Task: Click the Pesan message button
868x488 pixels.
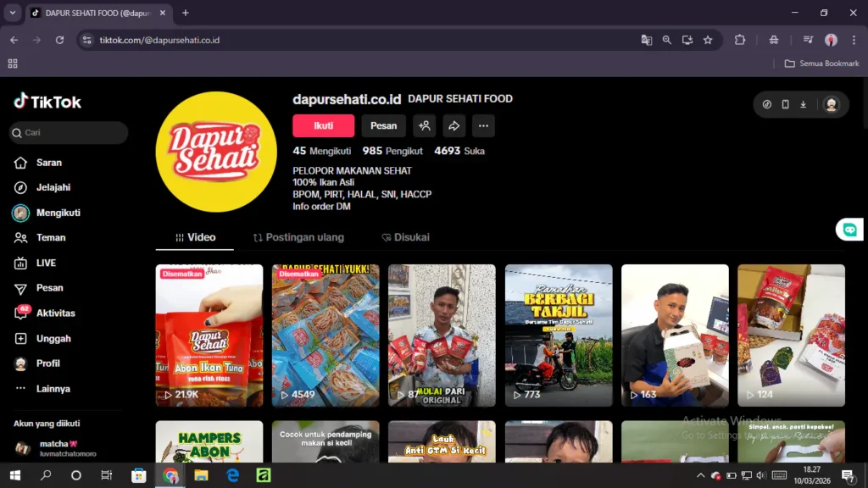Action: [383, 125]
